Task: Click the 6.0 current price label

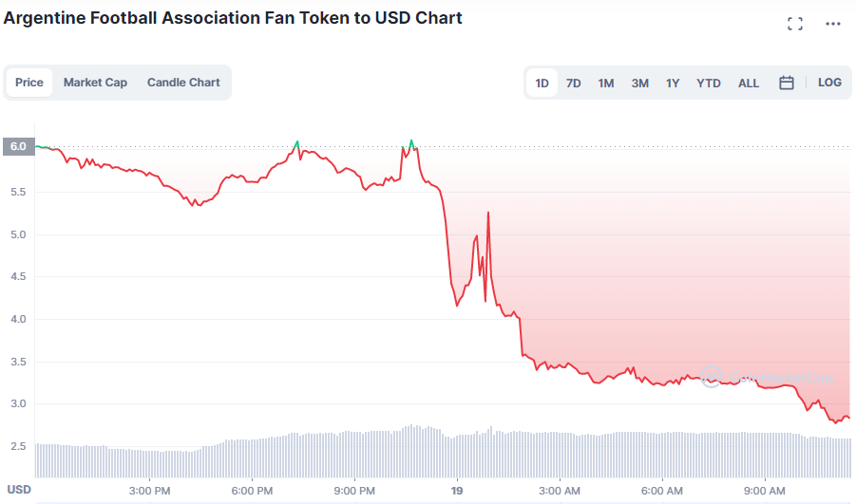Action: pos(18,146)
